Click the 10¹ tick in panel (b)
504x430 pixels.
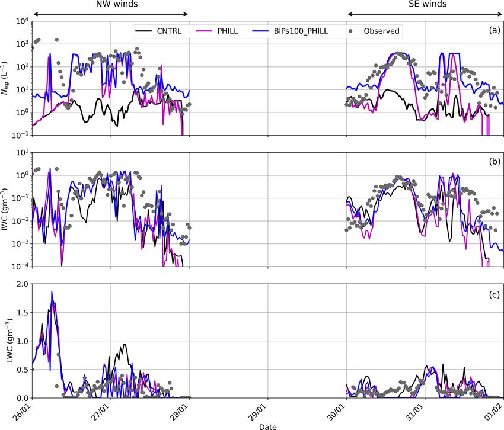[x=22, y=153]
